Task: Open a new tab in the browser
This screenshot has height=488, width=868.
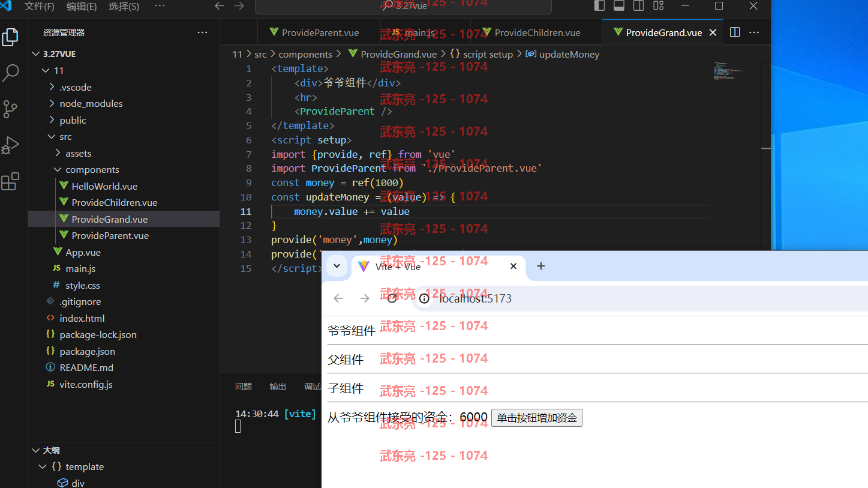Action: 540,266
